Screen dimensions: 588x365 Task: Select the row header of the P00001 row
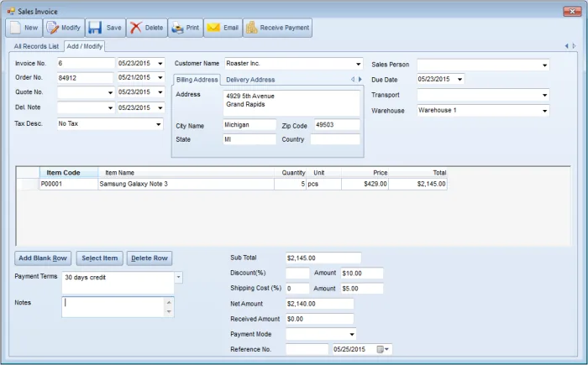[x=28, y=184]
